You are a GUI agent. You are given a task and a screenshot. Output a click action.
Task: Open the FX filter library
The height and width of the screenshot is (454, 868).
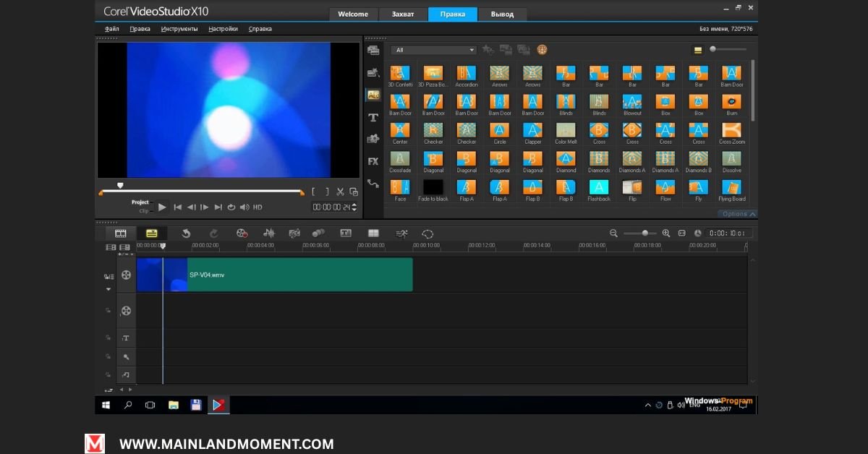point(373,161)
